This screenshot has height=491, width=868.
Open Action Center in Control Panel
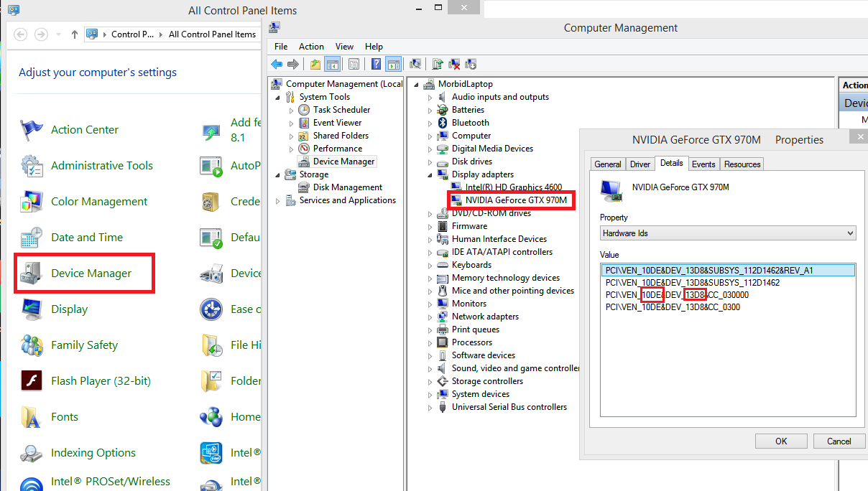coord(84,130)
